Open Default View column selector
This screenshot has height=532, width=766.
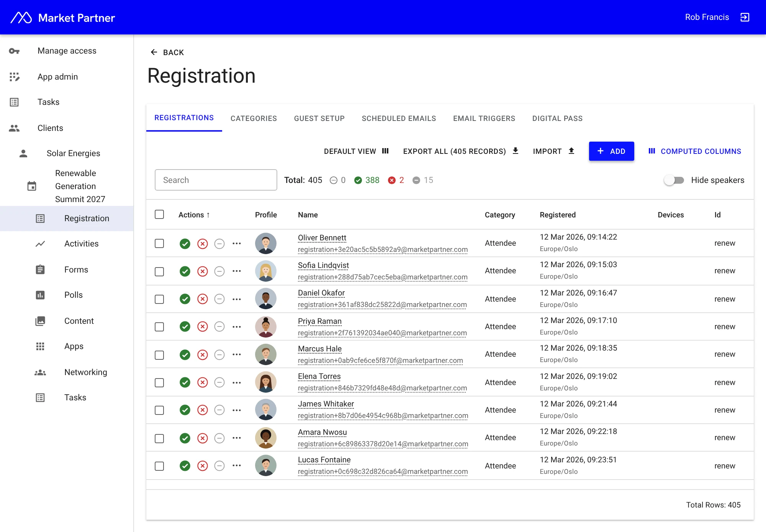[356, 151]
